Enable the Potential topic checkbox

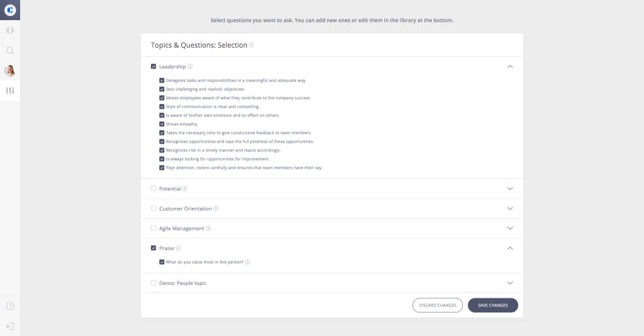click(154, 188)
